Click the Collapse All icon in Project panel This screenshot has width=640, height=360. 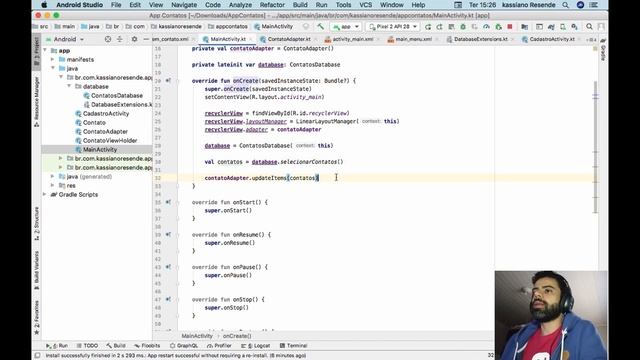pyautogui.click(x=120, y=39)
